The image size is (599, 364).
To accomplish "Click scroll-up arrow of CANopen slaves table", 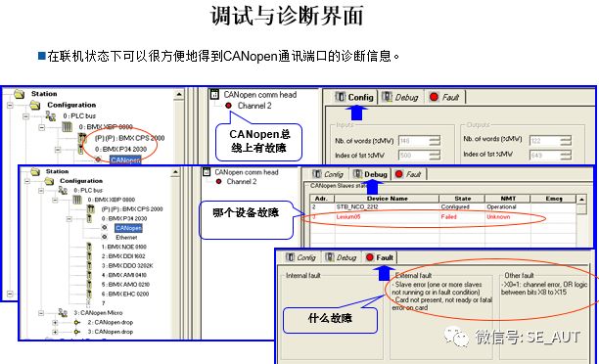I will tap(581, 200).
